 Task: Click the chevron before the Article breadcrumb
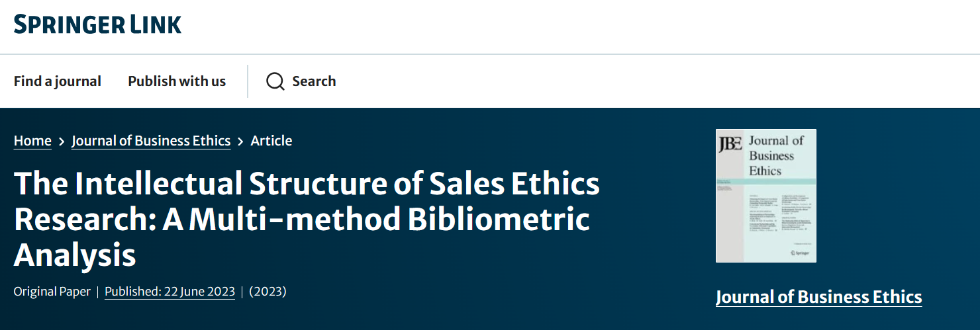point(240,142)
